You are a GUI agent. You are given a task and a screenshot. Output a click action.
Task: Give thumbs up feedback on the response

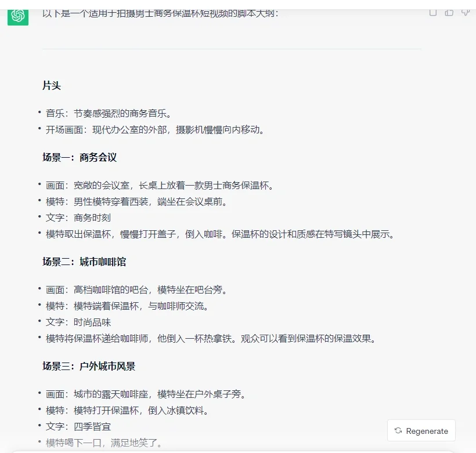point(449,12)
